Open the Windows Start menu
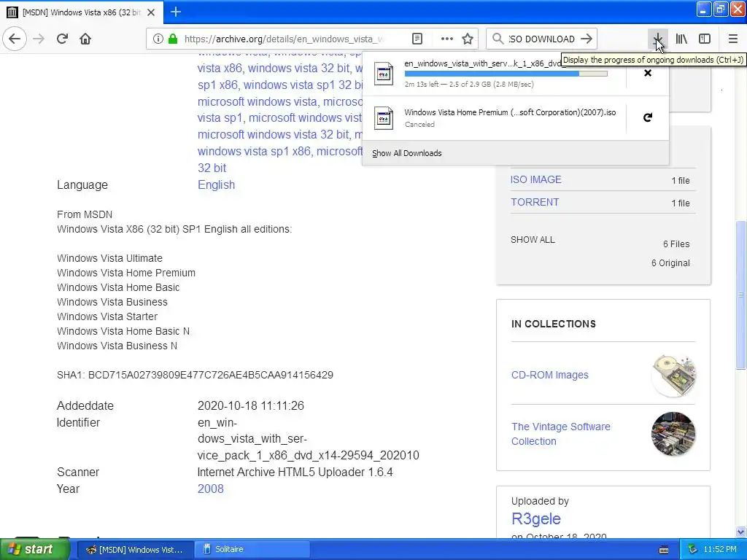The image size is (747, 560). tap(34, 549)
